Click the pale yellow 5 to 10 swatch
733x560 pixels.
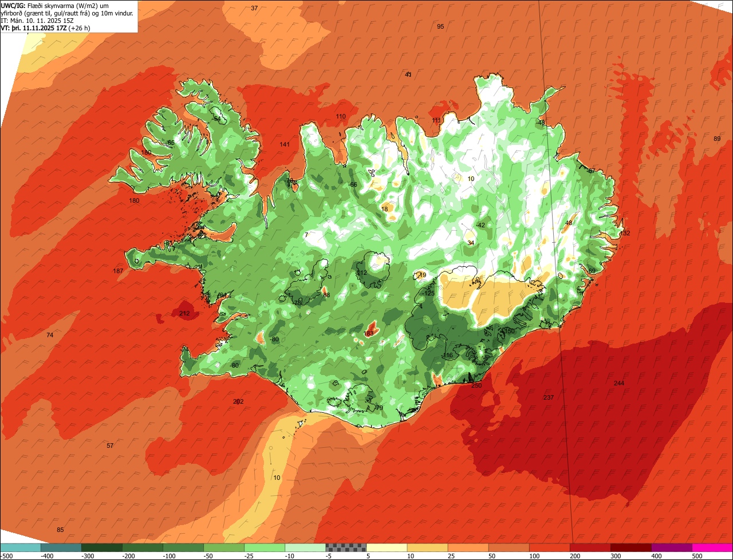point(386,547)
